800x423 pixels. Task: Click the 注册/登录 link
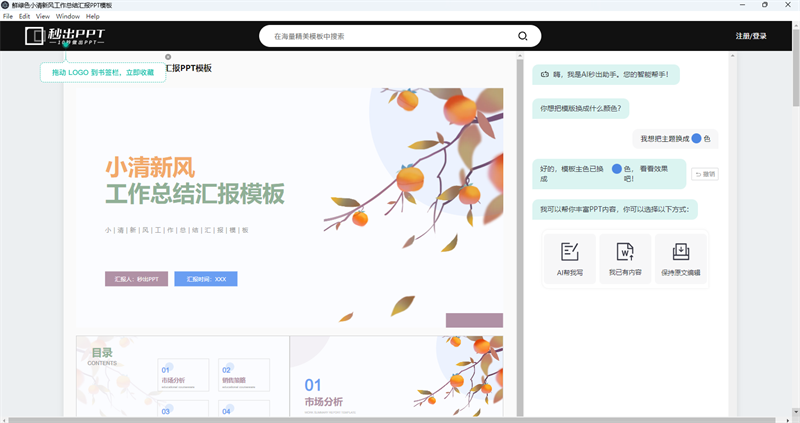(751, 36)
